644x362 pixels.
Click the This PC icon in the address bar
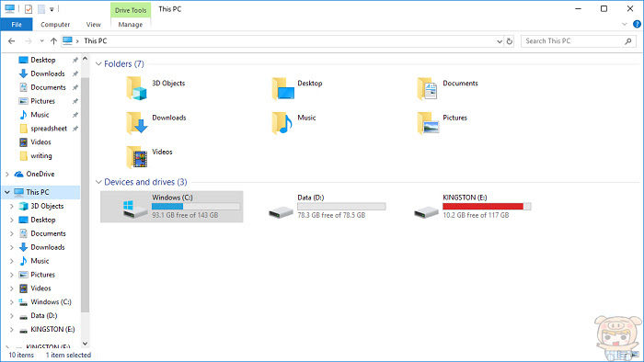[x=68, y=40]
